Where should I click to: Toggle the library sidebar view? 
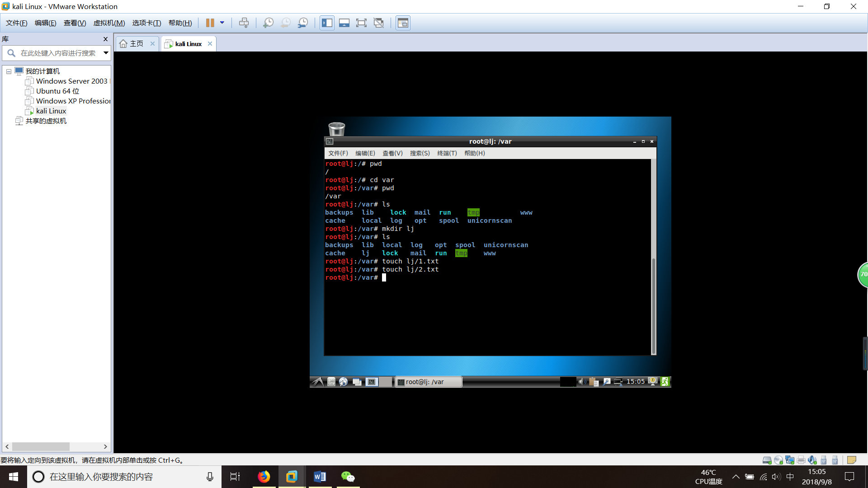click(x=327, y=23)
